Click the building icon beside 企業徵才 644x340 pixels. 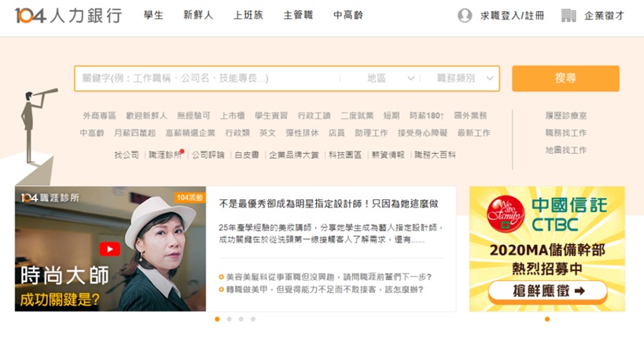(569, 16)
